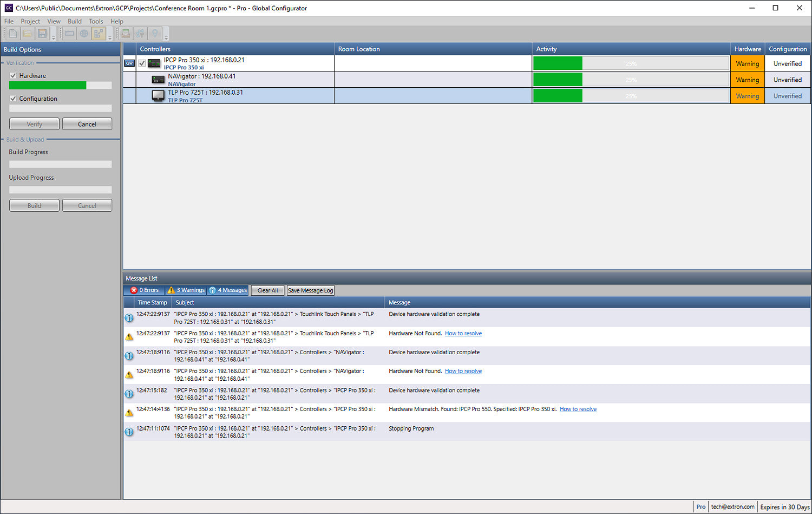Click the New Project toolbar icon

coord(13,34)
